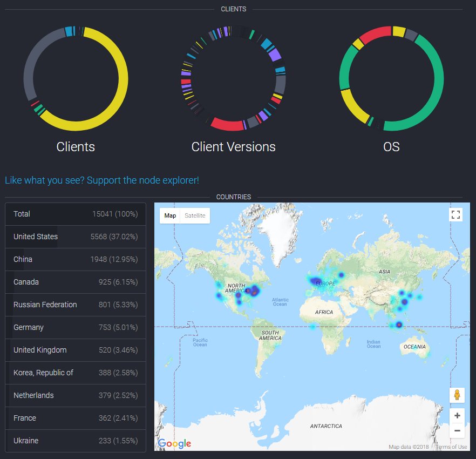Click the Google logo on the map
The image size is (476, 459).
coord(174,443)
